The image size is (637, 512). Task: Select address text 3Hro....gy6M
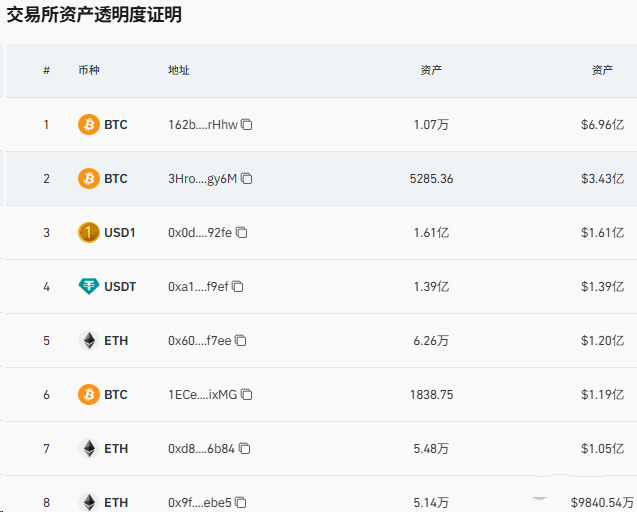[202, 178]
